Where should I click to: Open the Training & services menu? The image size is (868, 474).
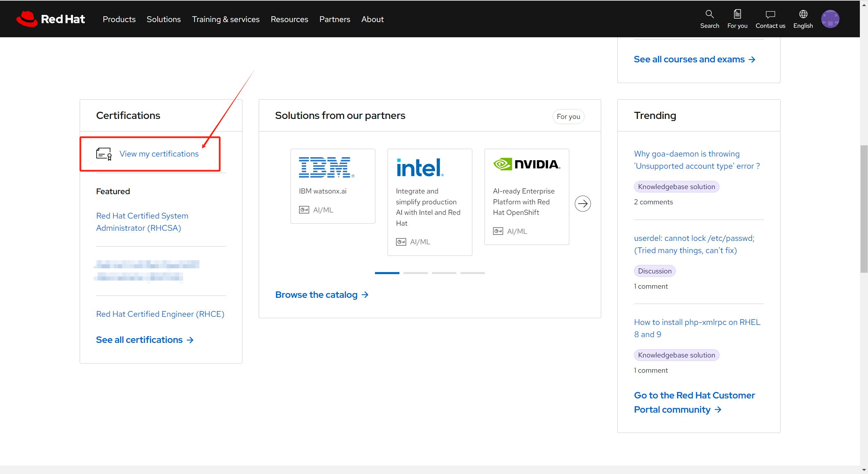(x=225, y=19)
